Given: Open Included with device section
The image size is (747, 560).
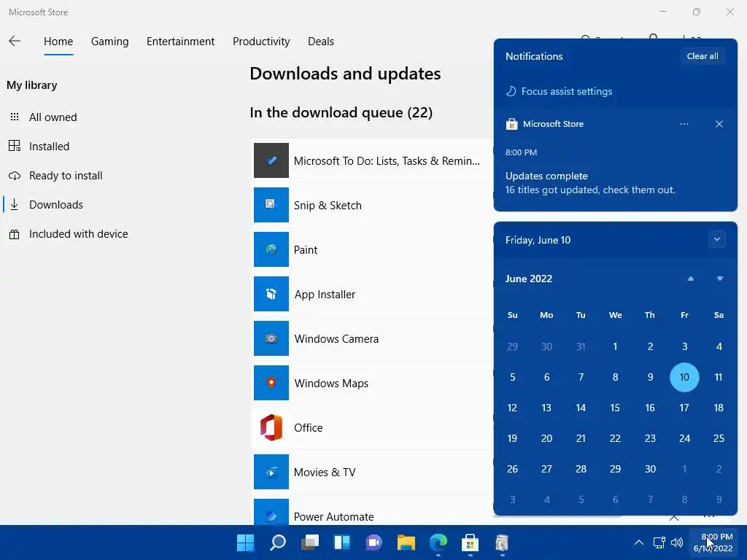Looking at the screenshot, I should (69, 234).
